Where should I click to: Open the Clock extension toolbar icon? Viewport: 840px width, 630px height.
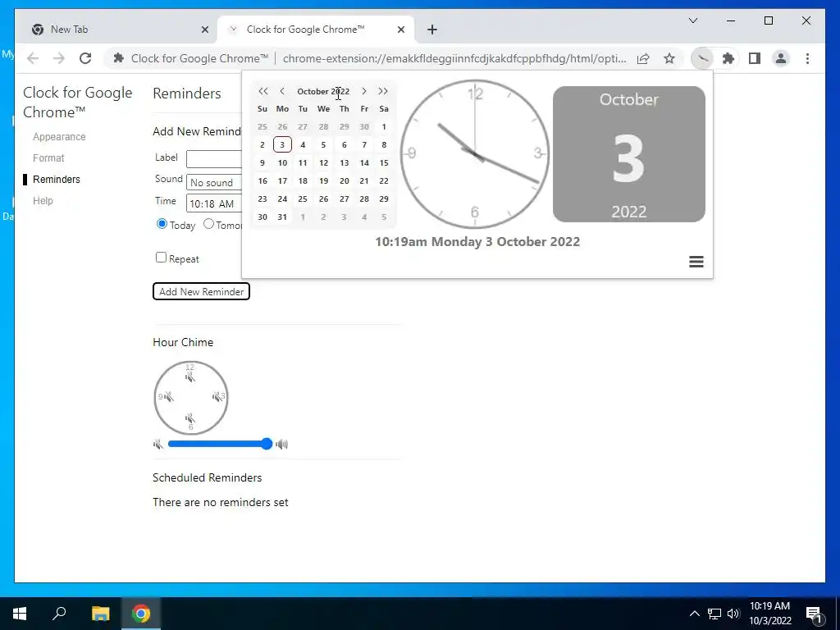(x=702, y=58)
